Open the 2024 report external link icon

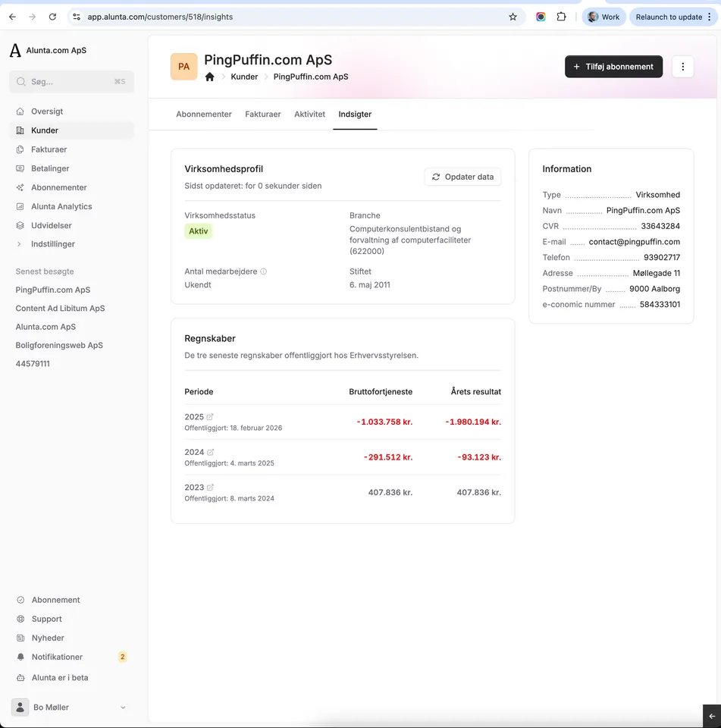click(x=210, y=452)
